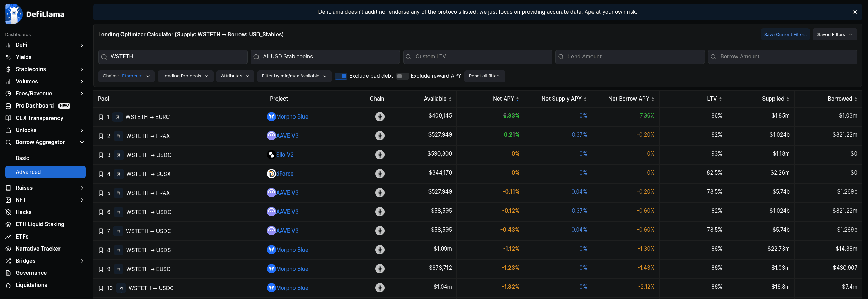The height and width of the screenshot is (299, 868).
Task: Open Morpho Blue link in WSTETH → USDS row
Action: tap(292, 250)
